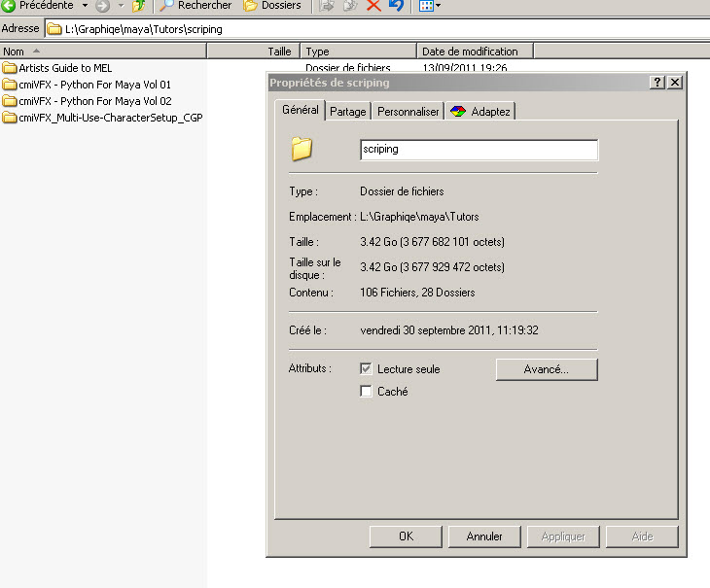Click the Artists Guide to MEL folder icon
710x588 pixels.
tap(9, 68)
